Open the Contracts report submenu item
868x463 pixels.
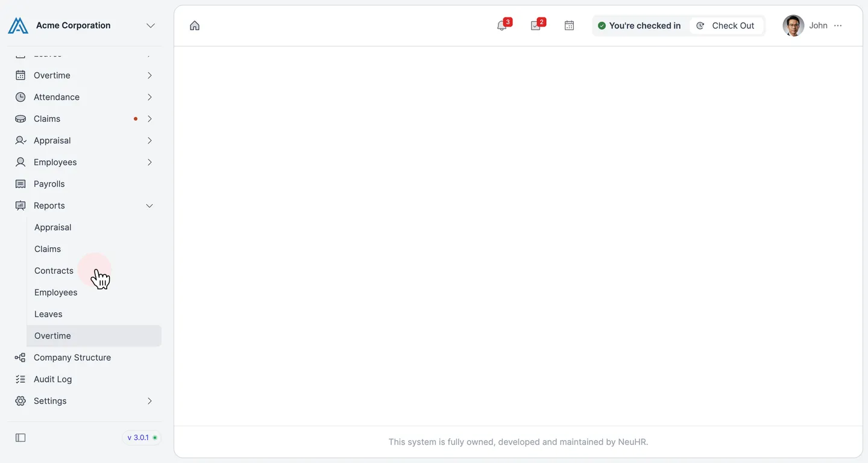tap(94, 271)
